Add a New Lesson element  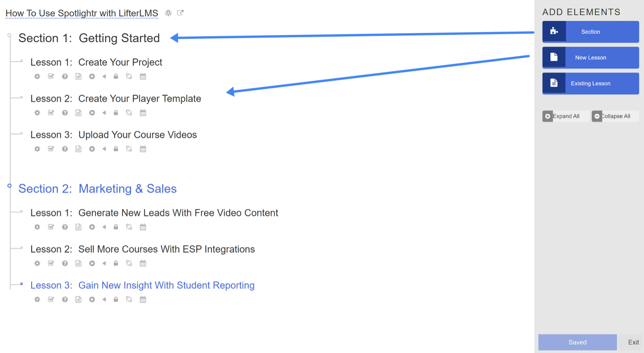[x=591, y=57]
